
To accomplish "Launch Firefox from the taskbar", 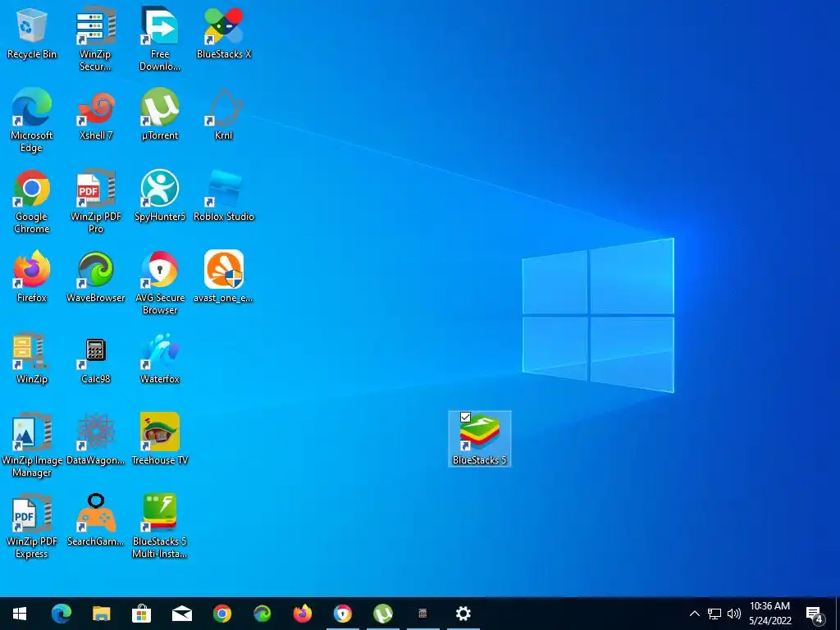I will click(302, 614).
